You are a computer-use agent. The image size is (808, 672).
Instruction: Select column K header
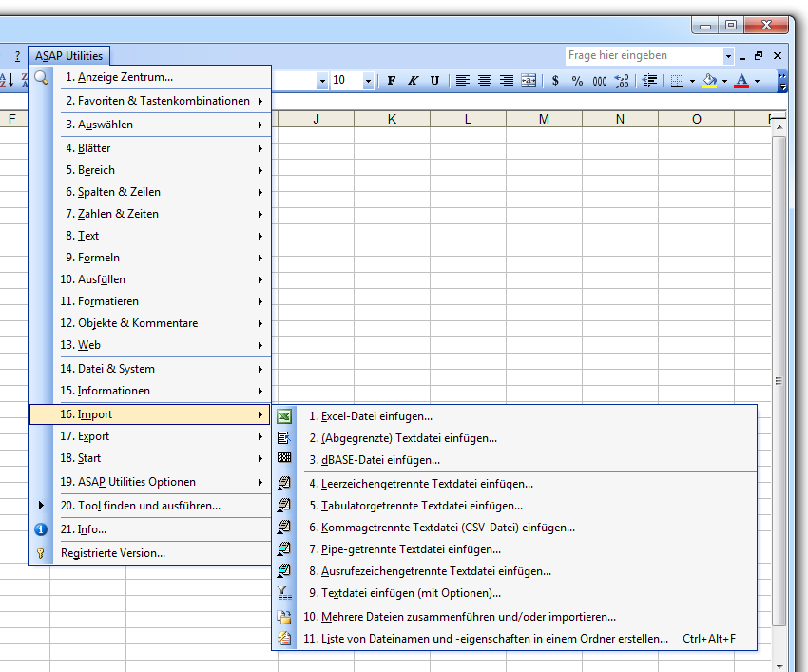393,119
